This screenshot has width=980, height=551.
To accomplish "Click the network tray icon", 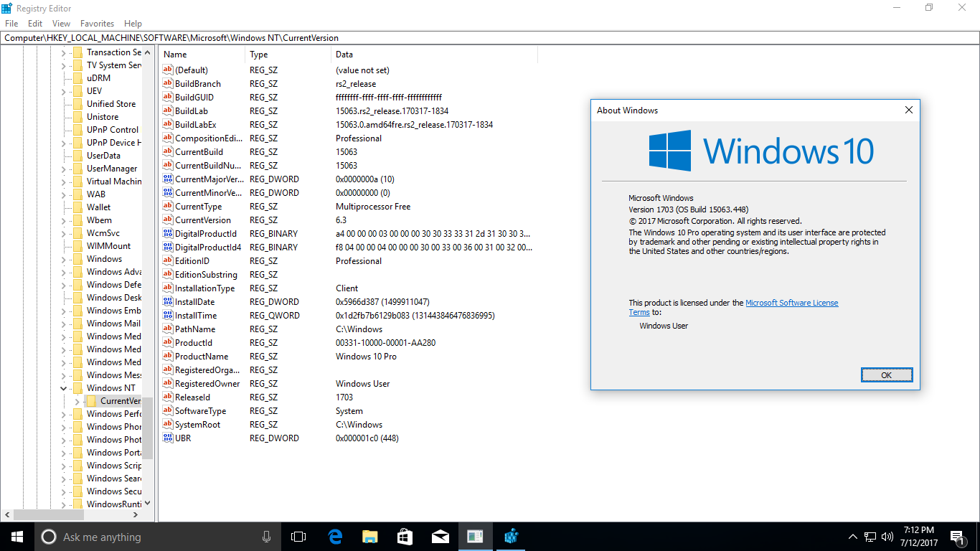I will (870, 537).
